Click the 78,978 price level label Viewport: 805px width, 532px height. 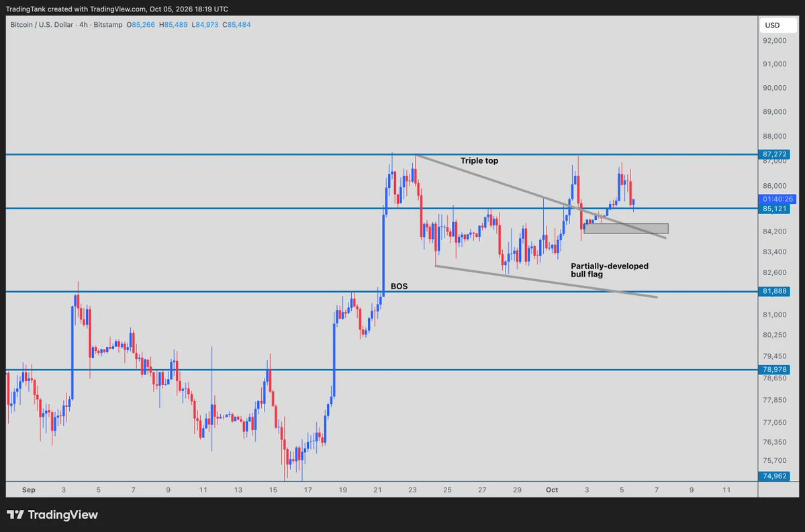coord(775,370)
